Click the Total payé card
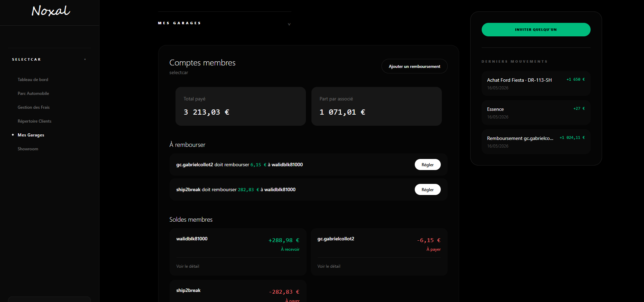Viewport: 644px width, 302px height. pyautogui.click(x=240, y=106)
